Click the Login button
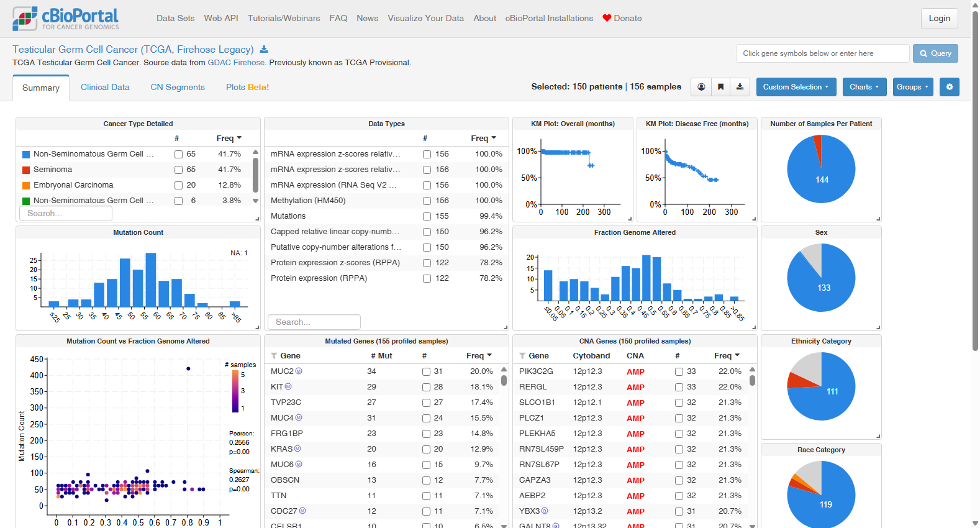 click(x=939, y=19)
